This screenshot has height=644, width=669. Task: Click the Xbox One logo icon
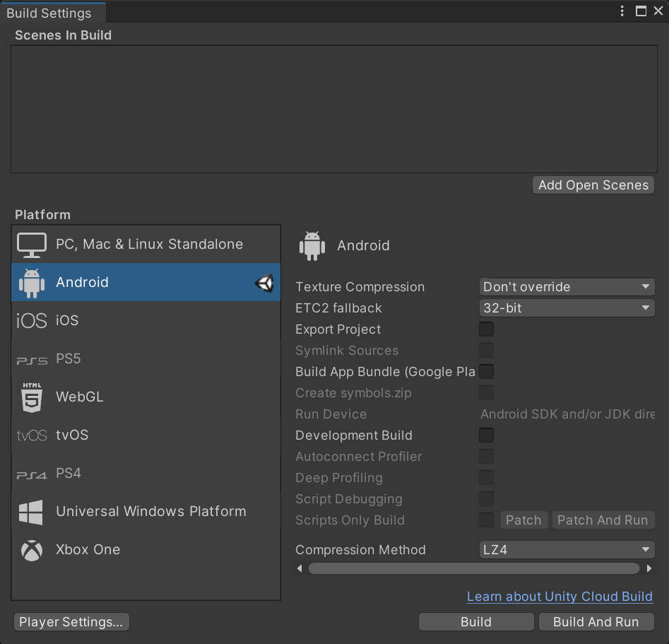point(32,551)
